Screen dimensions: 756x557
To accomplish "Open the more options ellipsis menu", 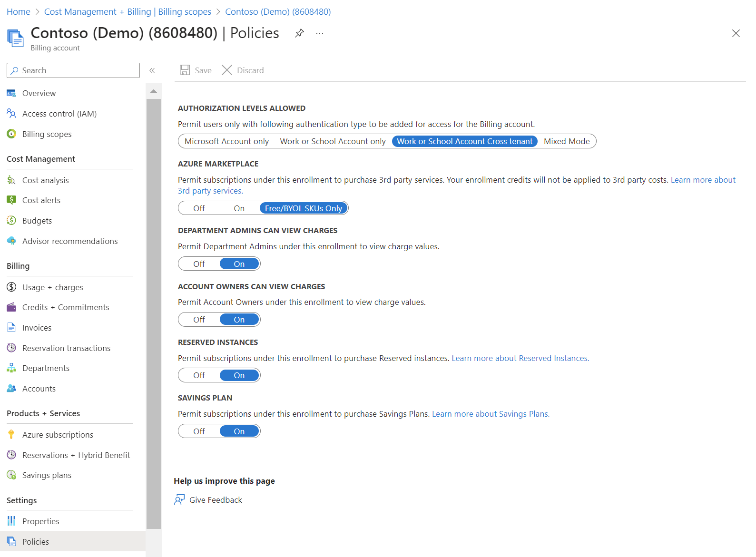I will [x=320, y=33].
